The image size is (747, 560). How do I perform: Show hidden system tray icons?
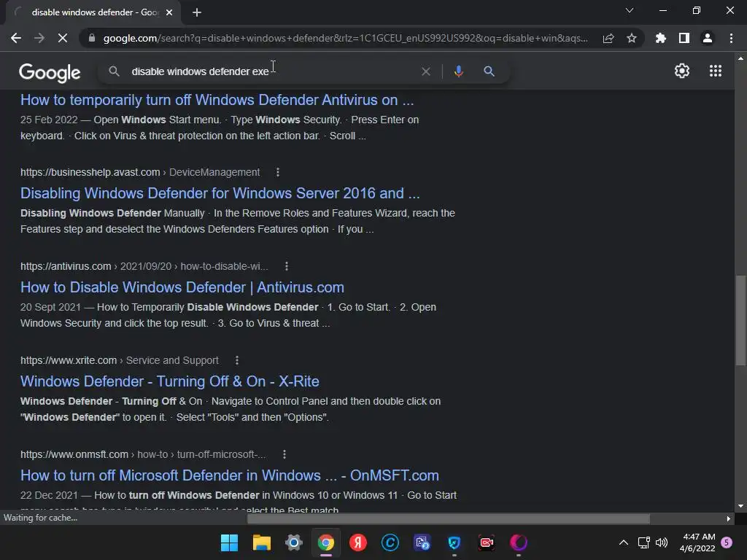[x=623, y=542]
